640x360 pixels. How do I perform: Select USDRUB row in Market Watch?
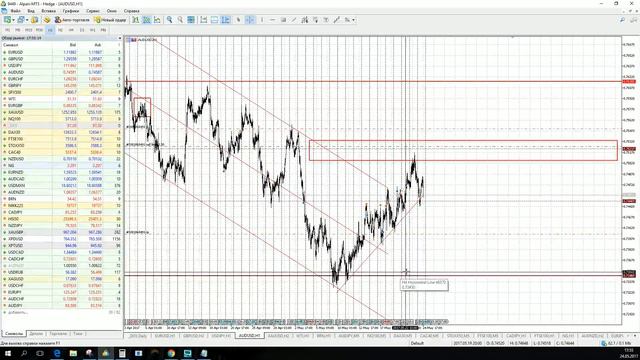coord(62,272)
